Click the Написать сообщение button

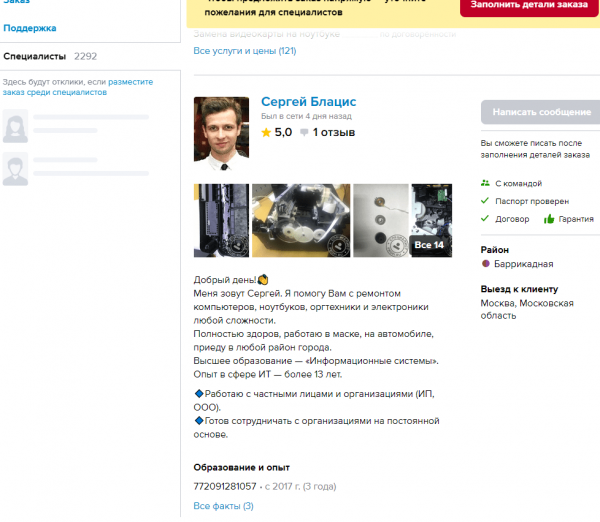541,112
